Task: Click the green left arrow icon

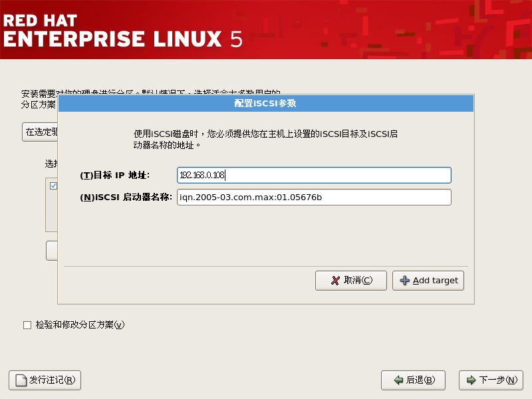Action: click(x=398, y=380)
